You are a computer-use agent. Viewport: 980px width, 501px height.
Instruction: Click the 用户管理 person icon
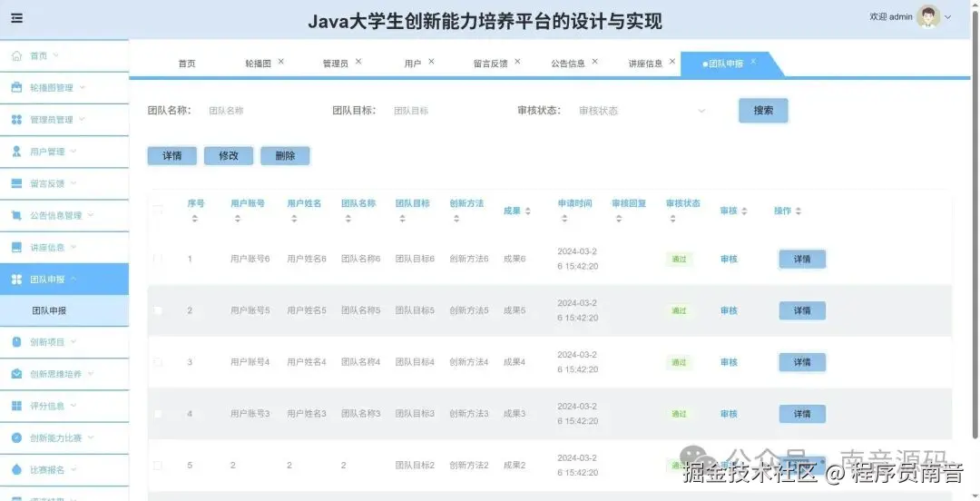17,152
